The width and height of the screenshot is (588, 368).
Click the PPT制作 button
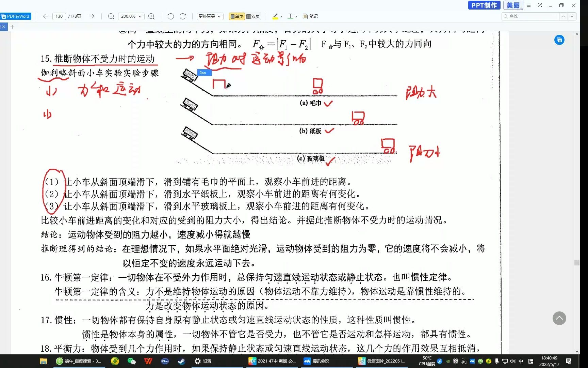484,5
